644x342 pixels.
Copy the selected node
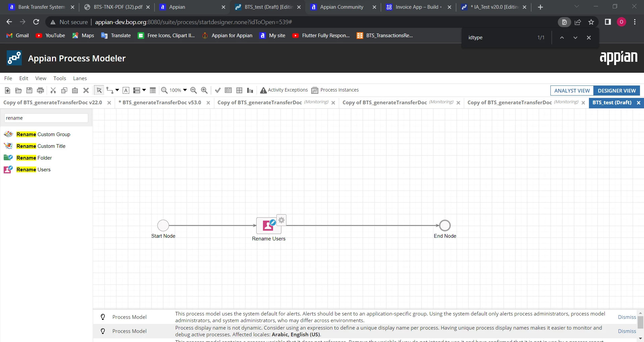click(x=64, y=90)
